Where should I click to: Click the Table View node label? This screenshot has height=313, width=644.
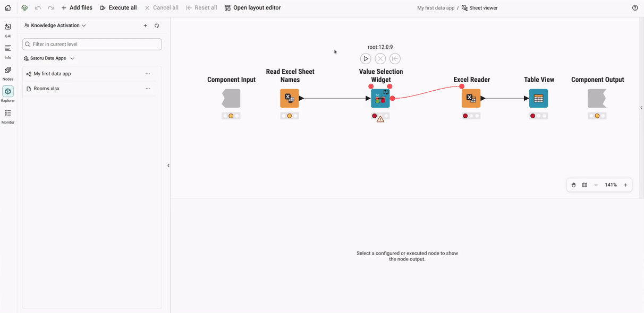[539, 80]
